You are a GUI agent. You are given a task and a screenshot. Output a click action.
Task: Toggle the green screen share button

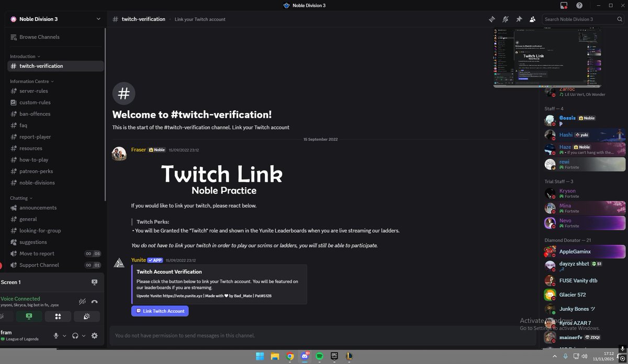pos(29,316)
